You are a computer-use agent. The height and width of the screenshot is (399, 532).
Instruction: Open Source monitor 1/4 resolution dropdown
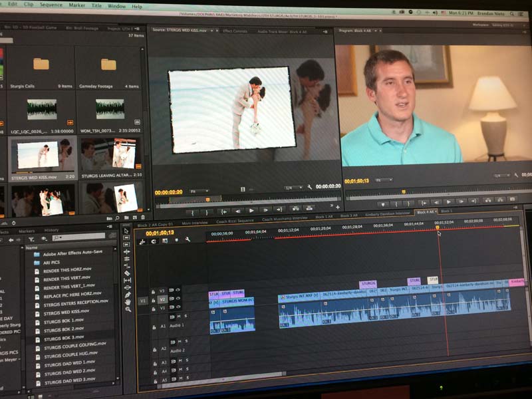(x=293, y=188)
